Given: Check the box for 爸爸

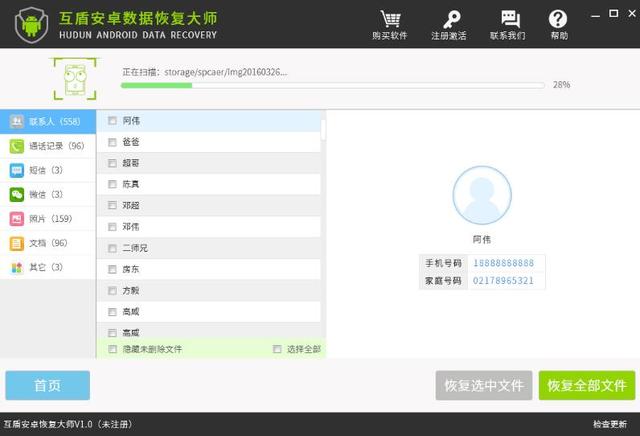Looking at the screenshot, I should pyautogui.click(x=112, y=142).
